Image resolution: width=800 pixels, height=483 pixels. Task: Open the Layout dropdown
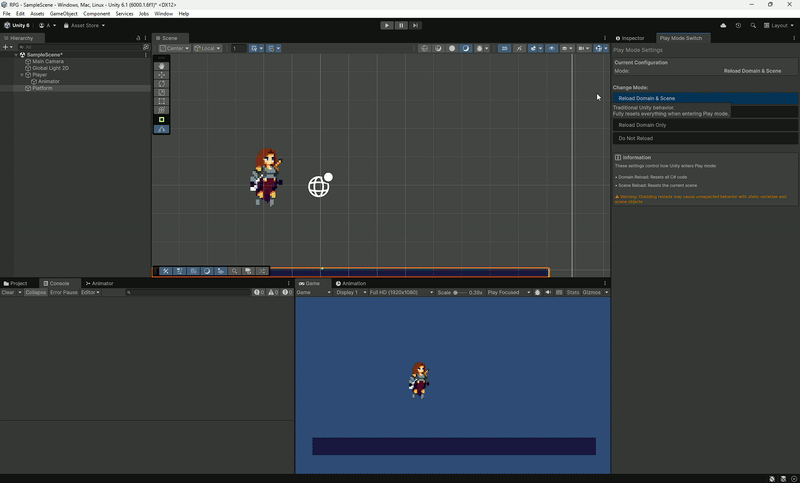click(780, 25)
